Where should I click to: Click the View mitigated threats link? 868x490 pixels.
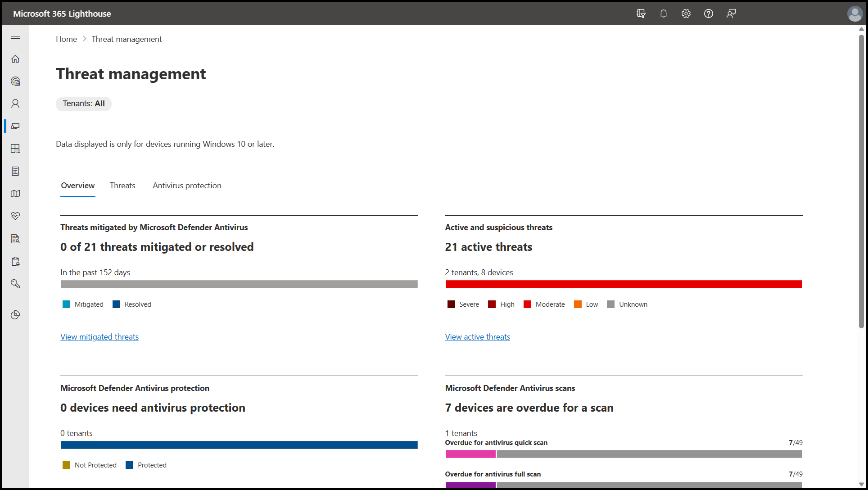point(99,337)
